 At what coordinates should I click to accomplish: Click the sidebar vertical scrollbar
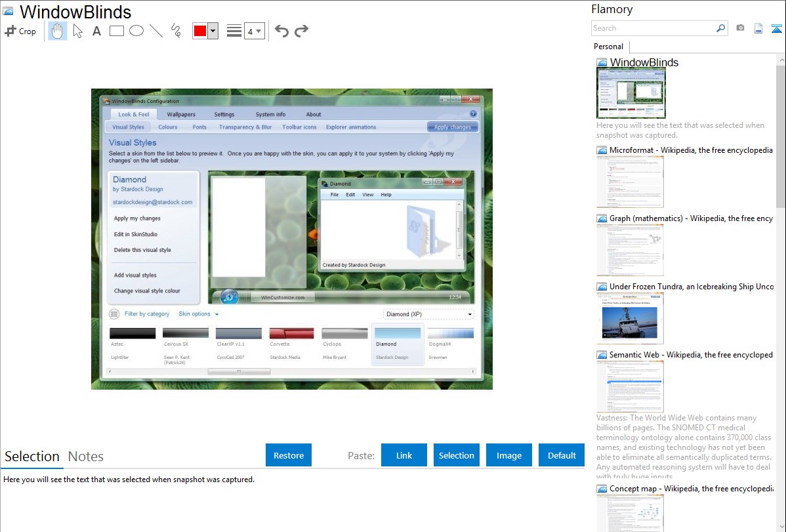tap(781, 135)
